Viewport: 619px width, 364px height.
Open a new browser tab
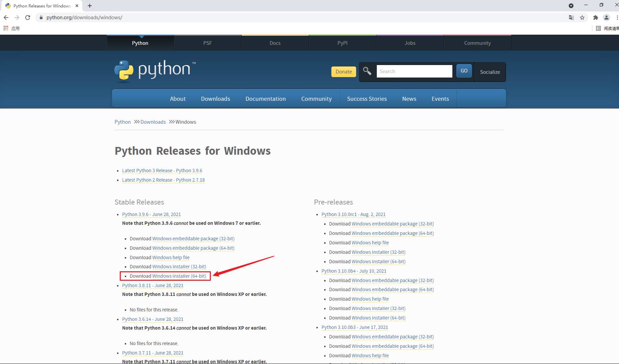point(90,6)
